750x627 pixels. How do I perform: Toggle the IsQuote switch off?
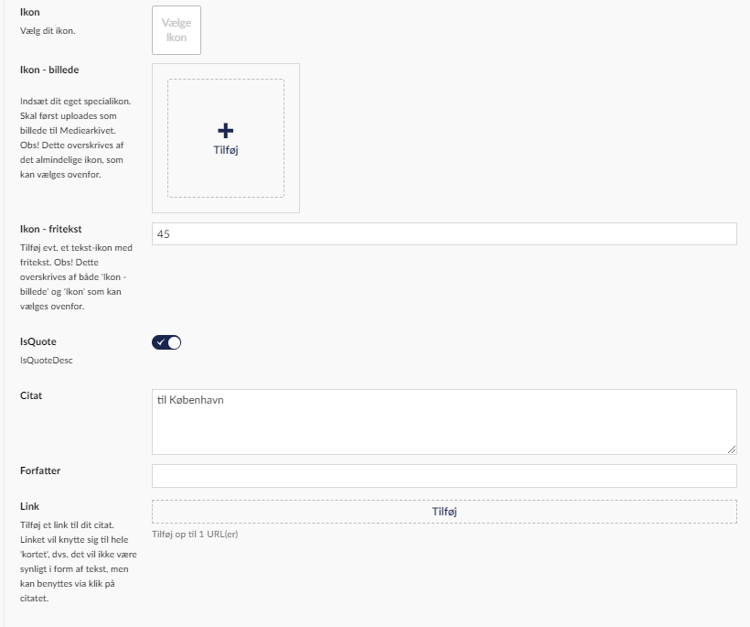click(x=167, y=343)
